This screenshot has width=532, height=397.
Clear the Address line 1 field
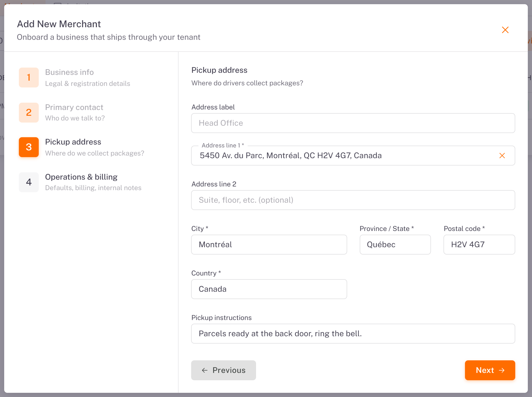click(502, 156)
